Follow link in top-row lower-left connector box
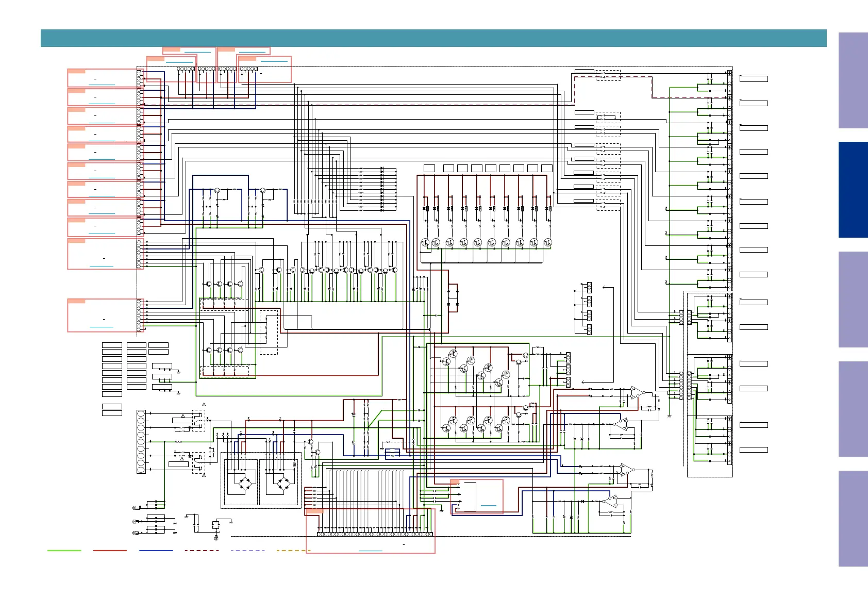The width and height of the screenshot is (868, 614). click(x=179, y=61)
